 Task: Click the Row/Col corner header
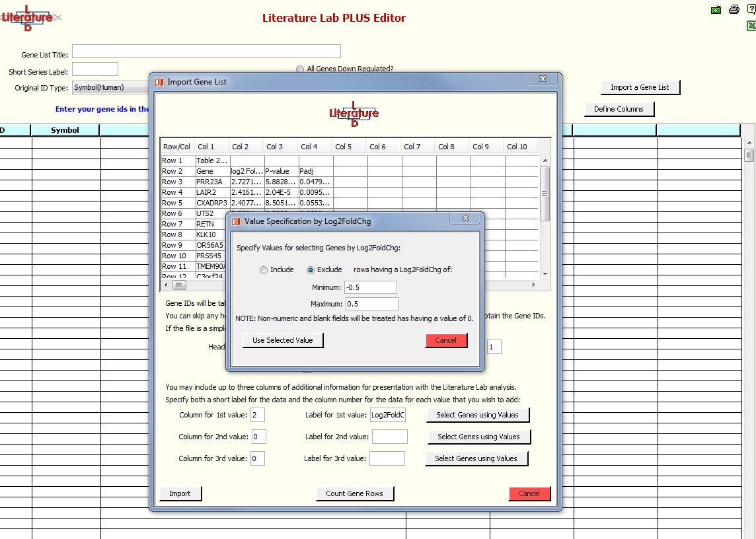click(177, 147)
